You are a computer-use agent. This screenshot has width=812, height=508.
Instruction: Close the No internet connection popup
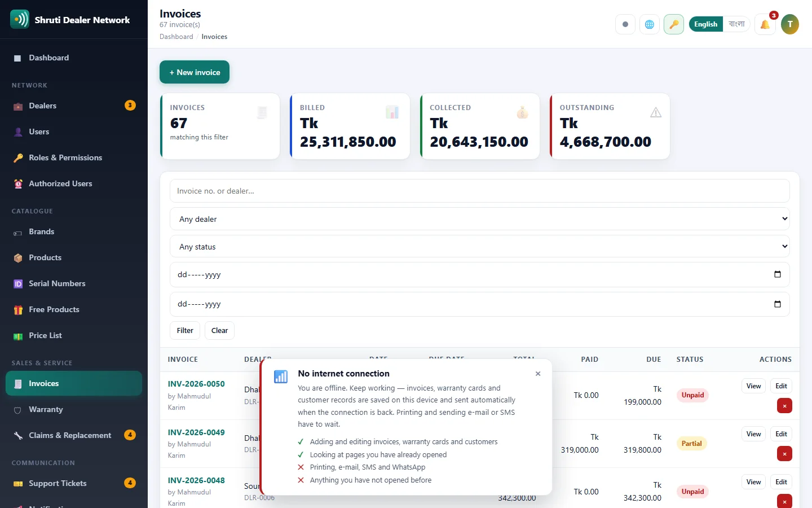click(x=538, y=374)
